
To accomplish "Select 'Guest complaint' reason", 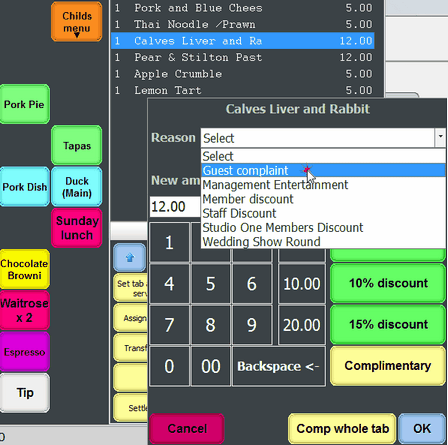I will coord(323,170).
